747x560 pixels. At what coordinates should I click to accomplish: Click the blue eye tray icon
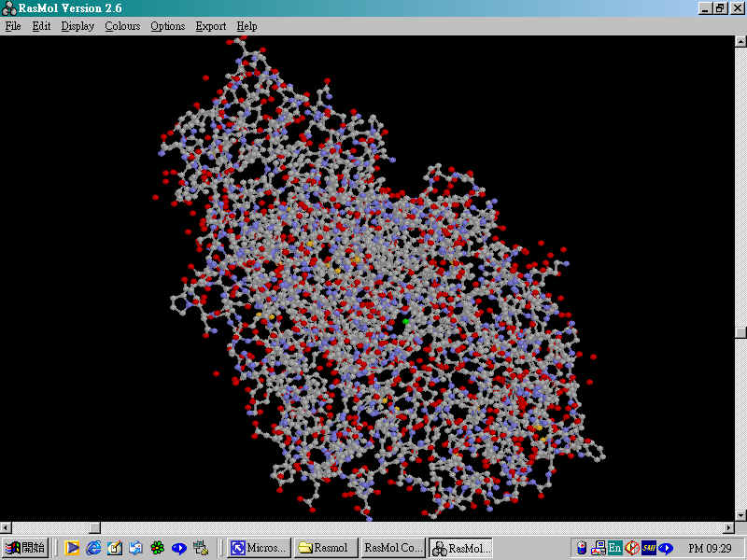click(x=665, y=548)
